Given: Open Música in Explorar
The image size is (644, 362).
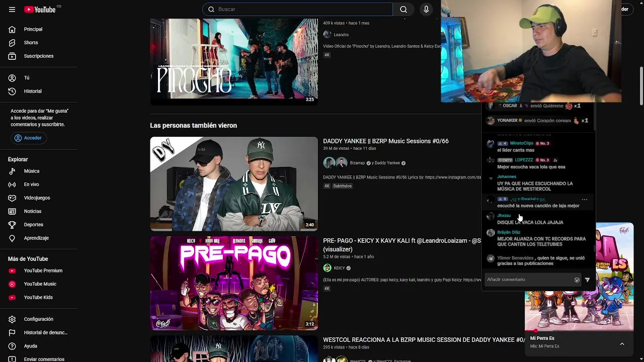Looking at the screenshot, I should [x=39, y=171].
